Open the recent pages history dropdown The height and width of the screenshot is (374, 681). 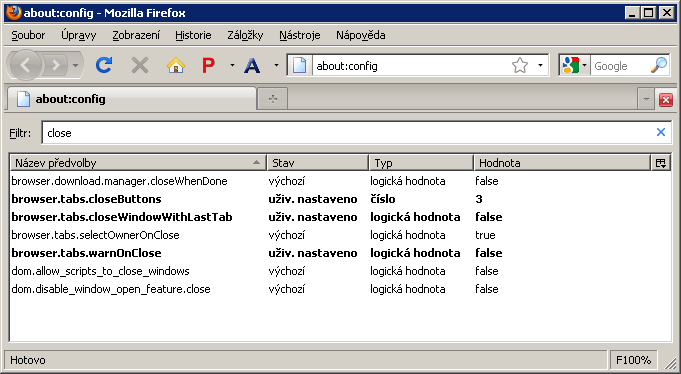point(76,66)
